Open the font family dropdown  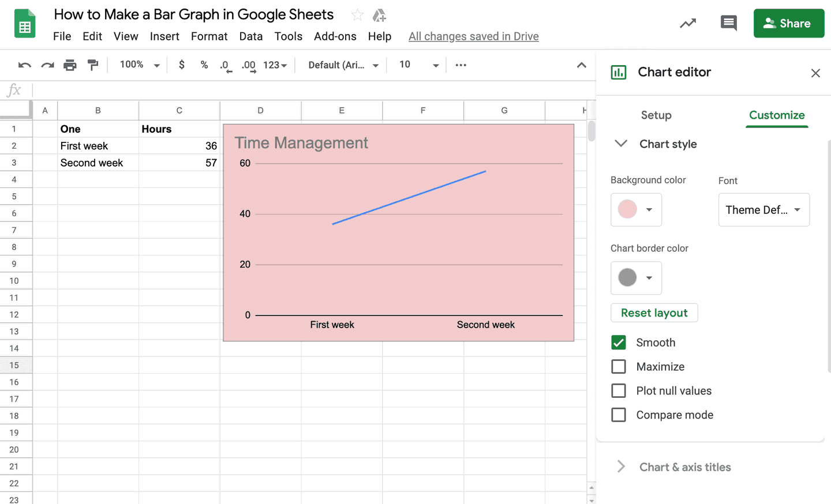[x=343, y=65]
